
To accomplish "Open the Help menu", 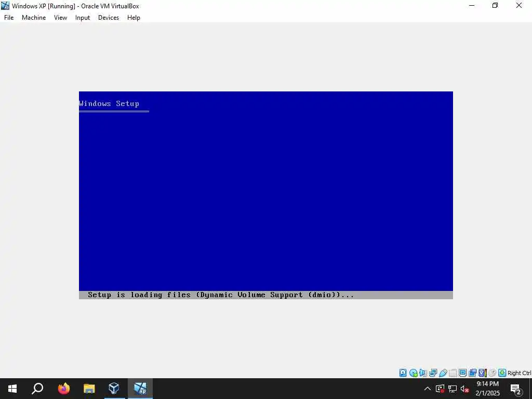I will tap(134, 18).
